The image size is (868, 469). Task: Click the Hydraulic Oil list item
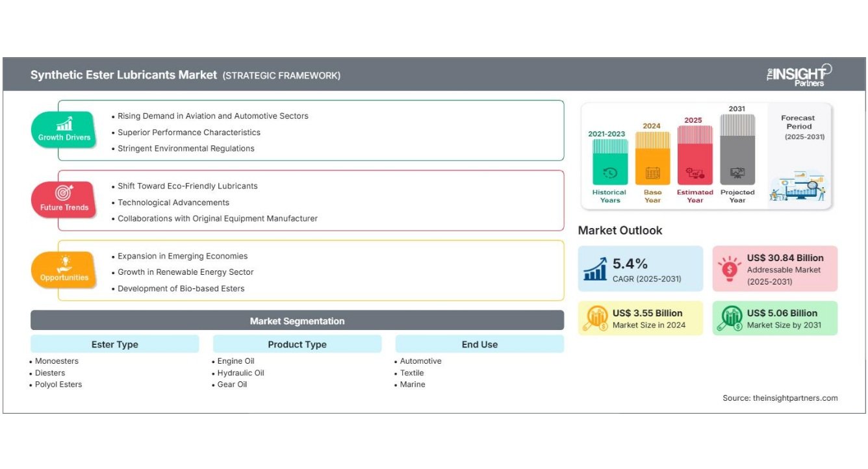click(x=240, y=373)
